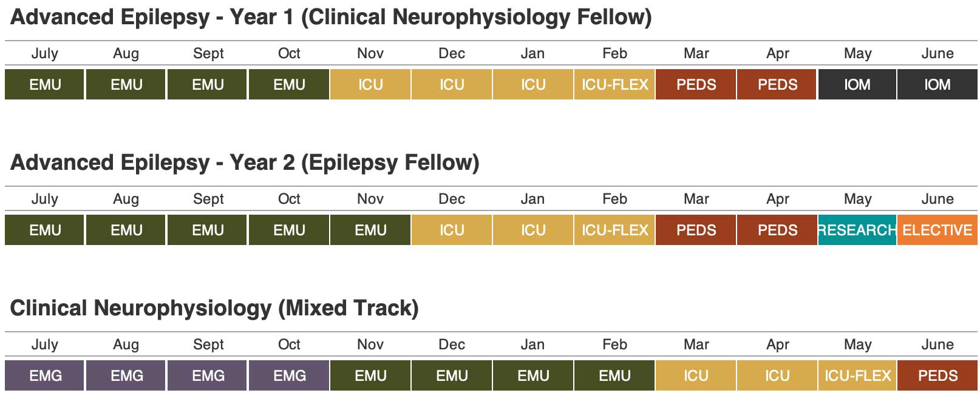Viewport: 980px width, 393px height.
Task: Select the ICU-FLEX block in Year 2 row
Action: point(614,230)
